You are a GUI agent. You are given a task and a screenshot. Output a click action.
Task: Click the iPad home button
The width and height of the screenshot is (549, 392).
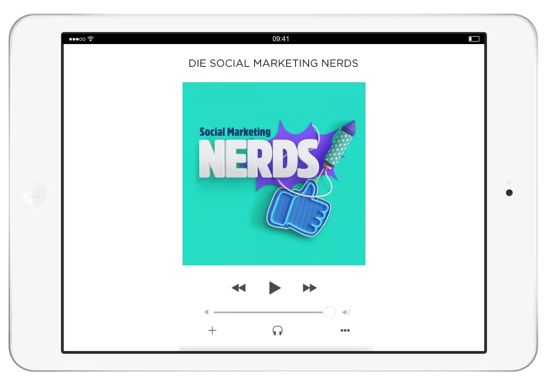pos(34,193)
